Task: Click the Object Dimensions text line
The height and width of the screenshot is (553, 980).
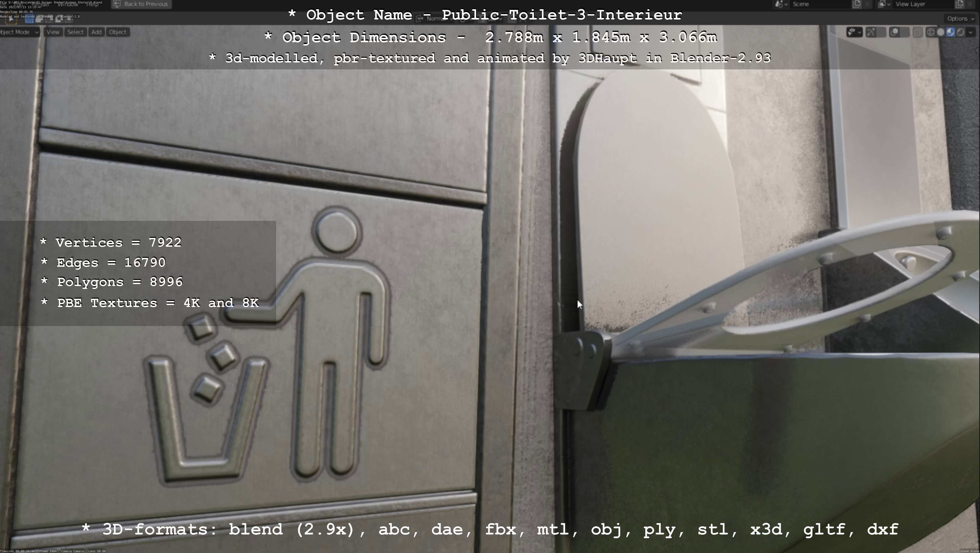Action: pos(490,37)
